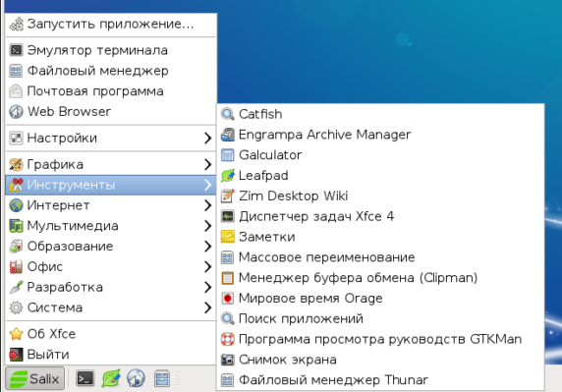Click the Файловый менеджер drawer icon in menu
This screenshot has width=562, height=392.
[16, 71]
